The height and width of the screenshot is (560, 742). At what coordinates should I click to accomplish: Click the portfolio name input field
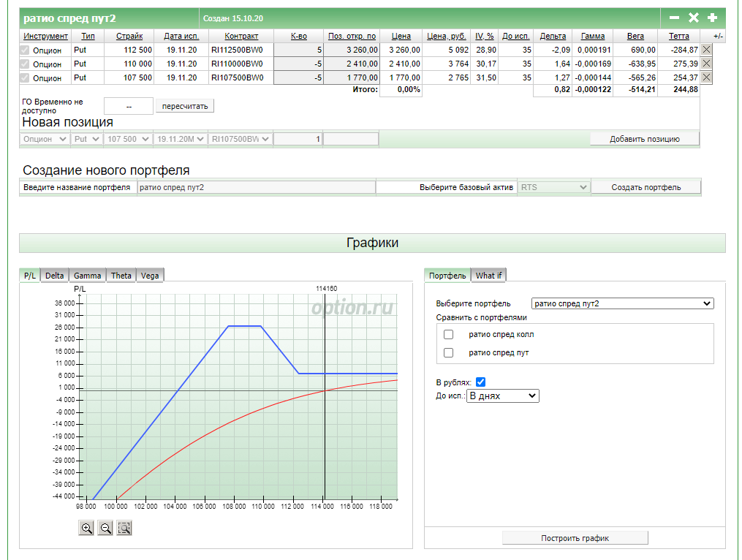pos(256,187)
